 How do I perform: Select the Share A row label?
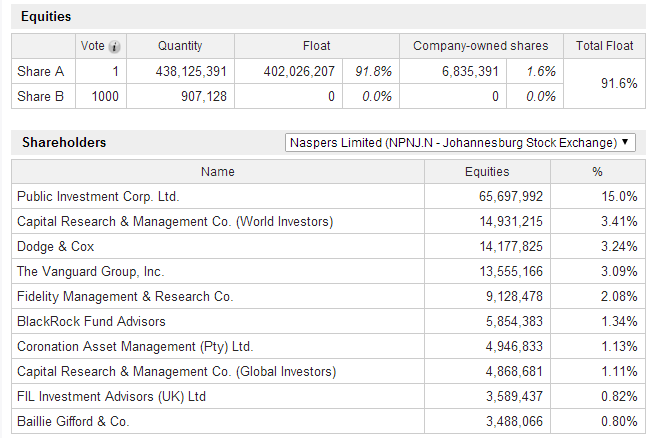coord(40,72)
